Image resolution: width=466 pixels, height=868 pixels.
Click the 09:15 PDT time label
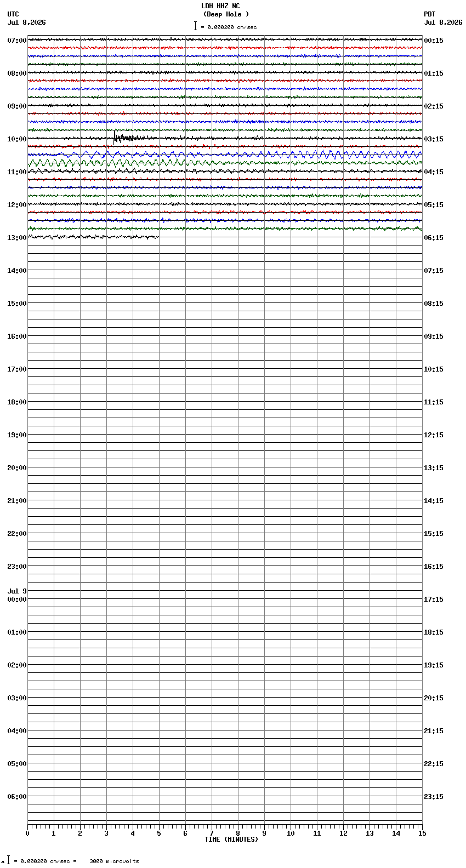(434, 336)
